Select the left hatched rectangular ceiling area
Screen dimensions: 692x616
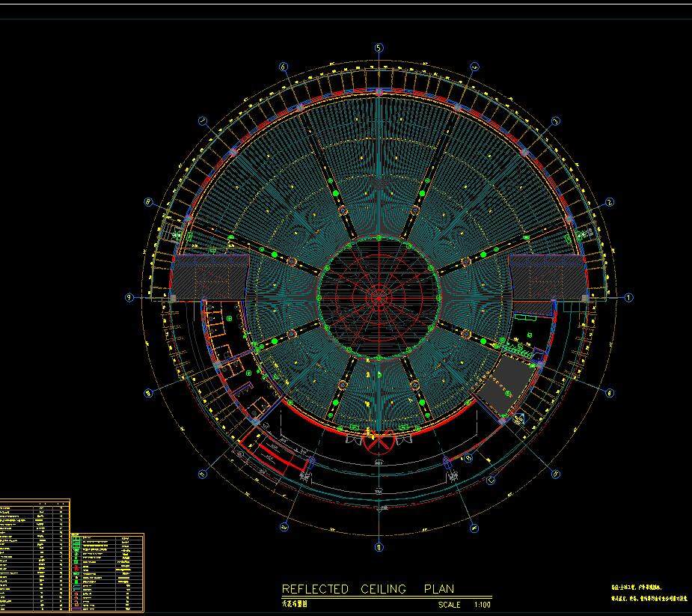click(x=210, y=276)
